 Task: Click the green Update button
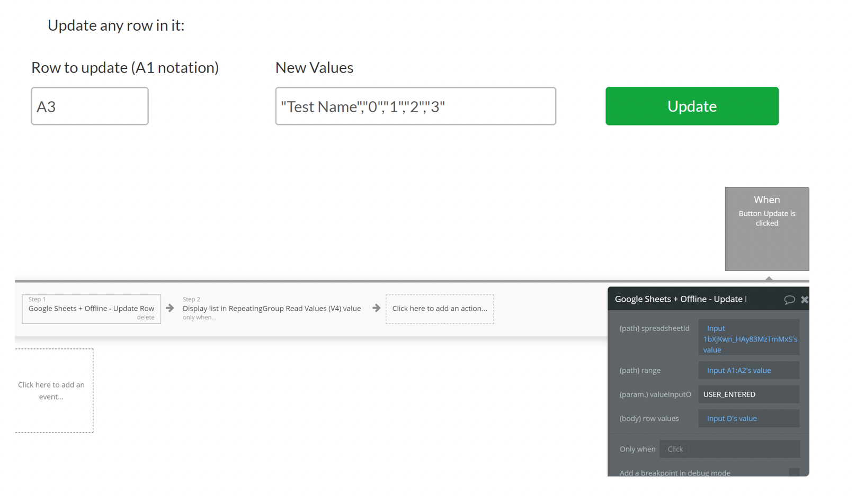[692, 106]
